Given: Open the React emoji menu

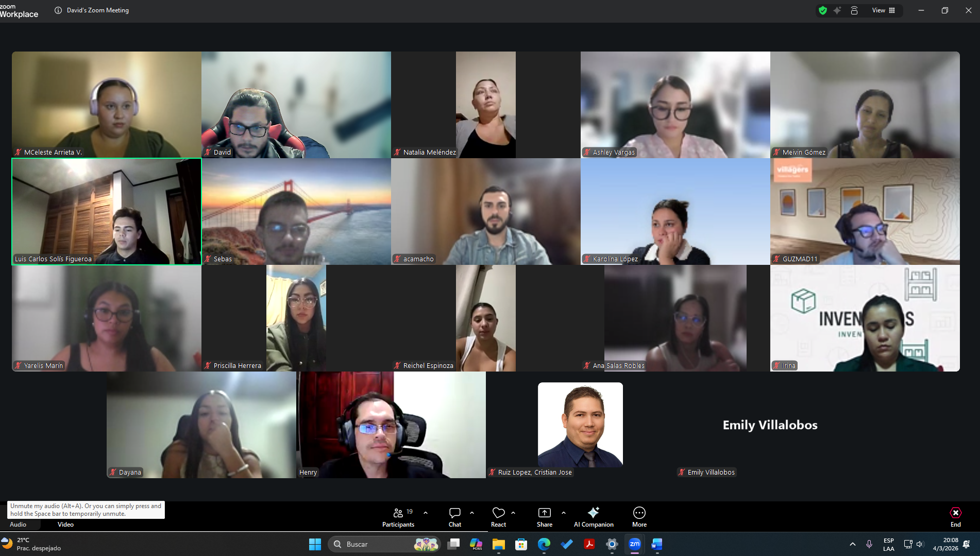Looking at the screenshot, I should tap(498, 517).
